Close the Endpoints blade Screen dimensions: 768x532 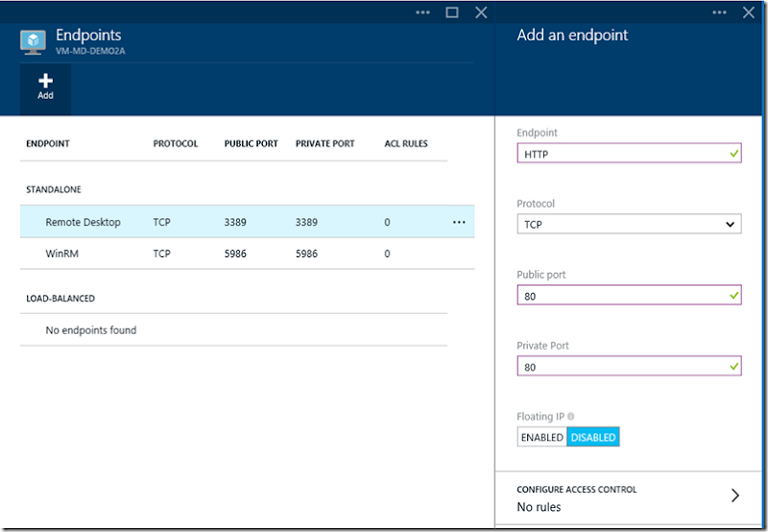(x=481, y=12)
